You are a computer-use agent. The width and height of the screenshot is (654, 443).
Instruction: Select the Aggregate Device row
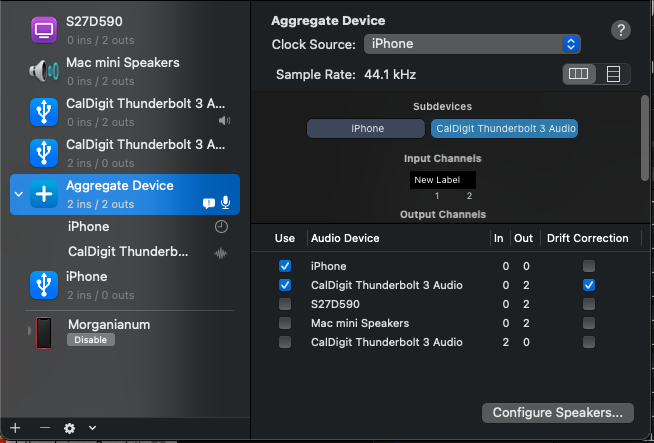(x=125, y=194)
